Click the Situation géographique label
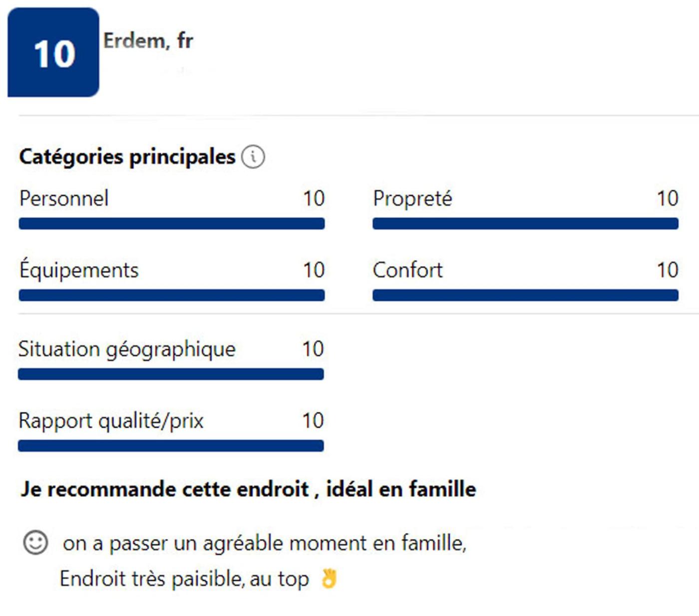The image size is (699, 616). coord(127,349)
